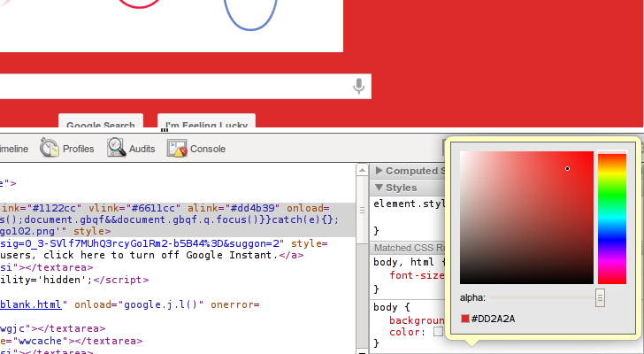
Task: Click the elements panel scrollbar up arrow
Action: tap(363, 170)
